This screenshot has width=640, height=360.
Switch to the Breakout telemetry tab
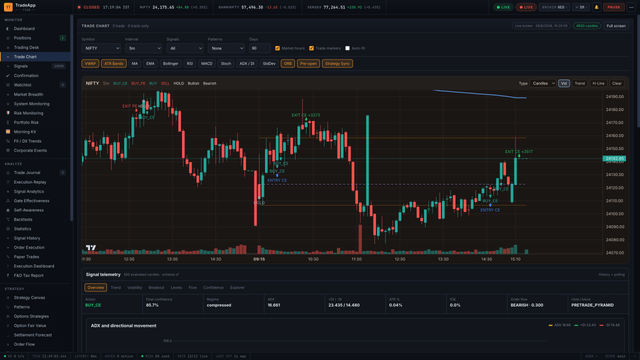click(156, 287)
